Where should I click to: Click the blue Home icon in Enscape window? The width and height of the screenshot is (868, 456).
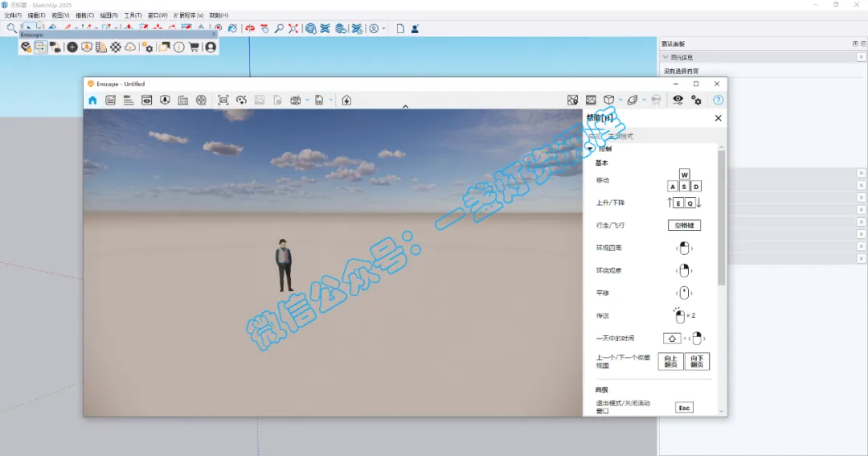pos(92,101)
